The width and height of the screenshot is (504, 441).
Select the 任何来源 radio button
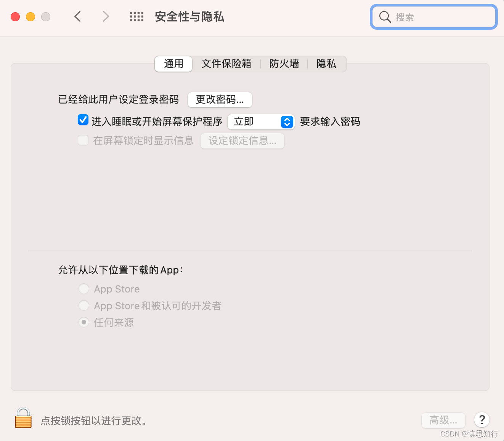[x=84, y=322]
